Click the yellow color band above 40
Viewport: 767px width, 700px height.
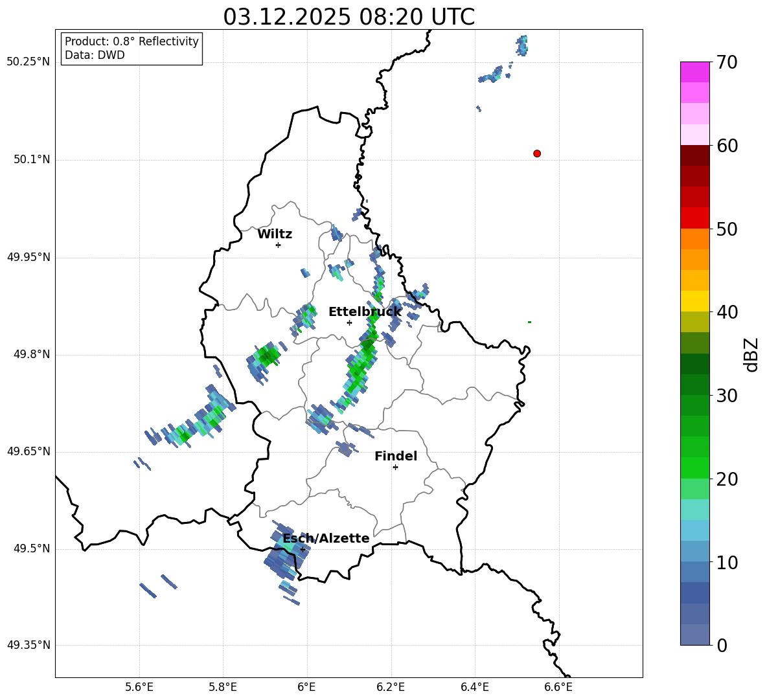694,301
